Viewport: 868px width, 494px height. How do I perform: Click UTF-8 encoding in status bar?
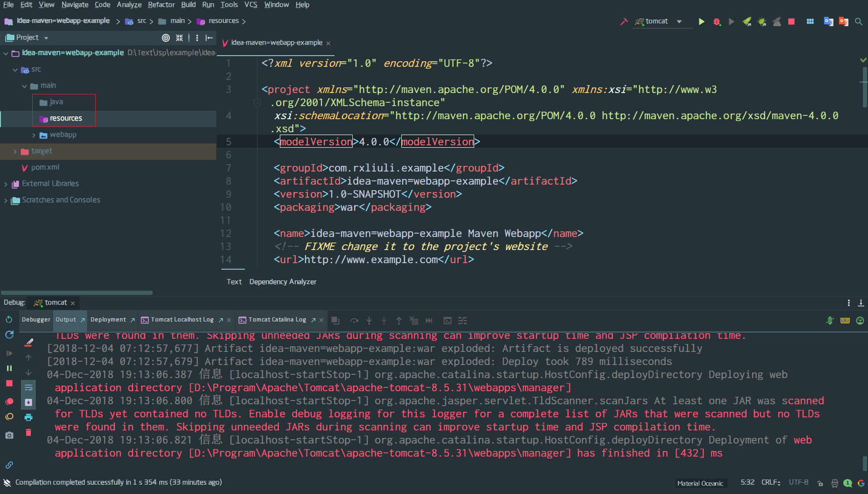798,482
